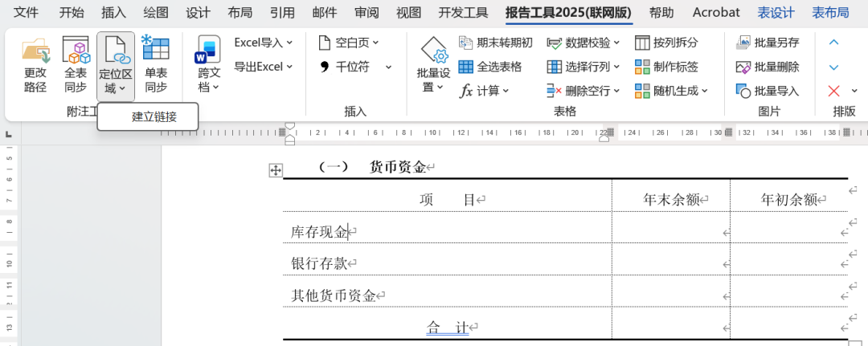Click the first-line indent marker on ruler

click(289, 127)
